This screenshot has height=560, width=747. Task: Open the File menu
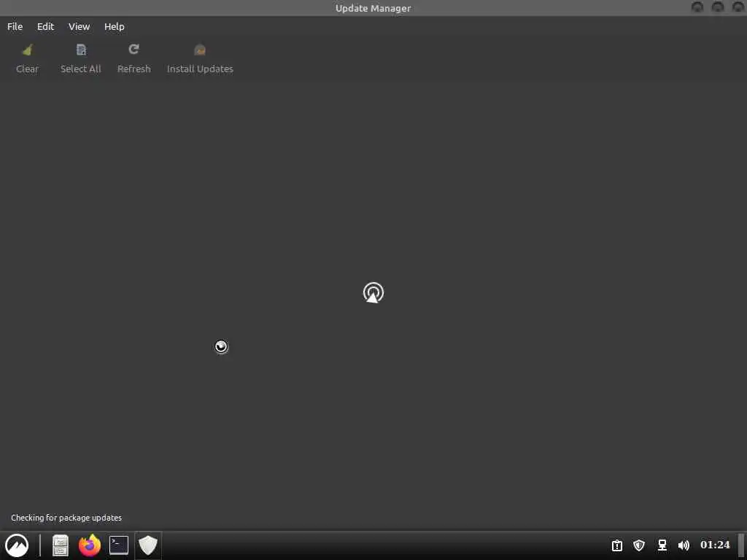coord(15,27)
